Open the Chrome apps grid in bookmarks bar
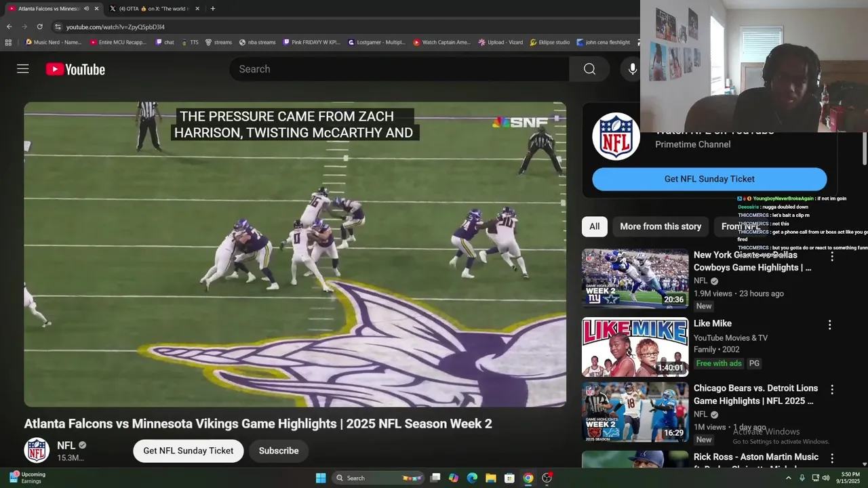This screenshot has width=868, height=488. click(x=8, y=42)
